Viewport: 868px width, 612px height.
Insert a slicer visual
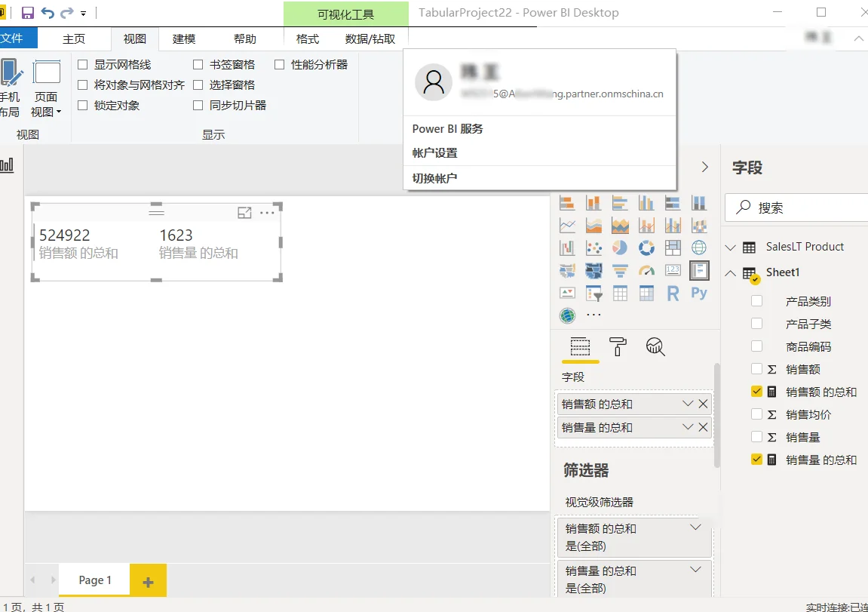point(593,293)
